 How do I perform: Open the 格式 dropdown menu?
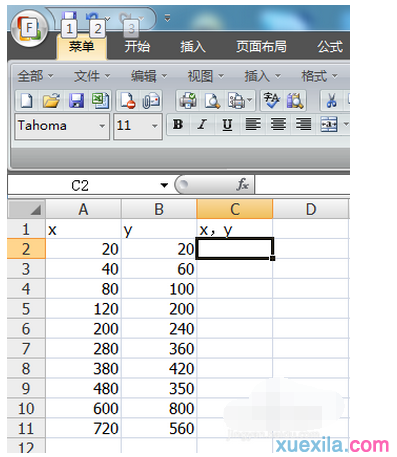319,76
